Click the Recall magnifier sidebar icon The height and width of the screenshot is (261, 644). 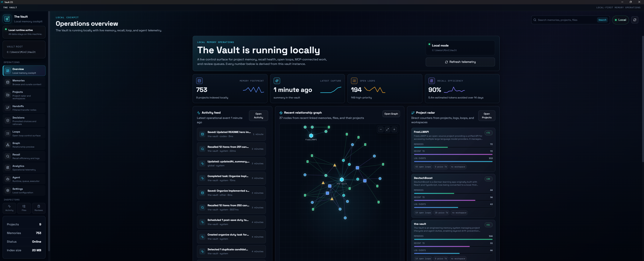click(x=8, y=156)
